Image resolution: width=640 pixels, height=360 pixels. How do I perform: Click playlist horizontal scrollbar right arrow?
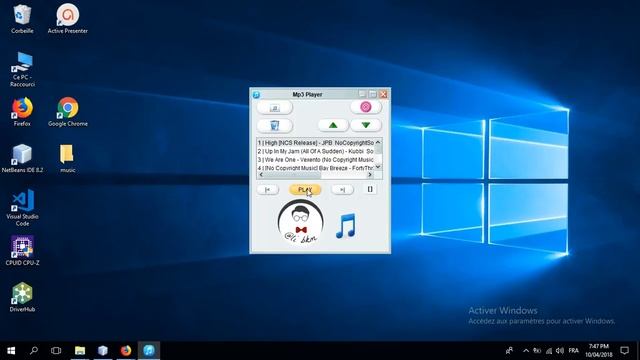[x=370, y=175]
